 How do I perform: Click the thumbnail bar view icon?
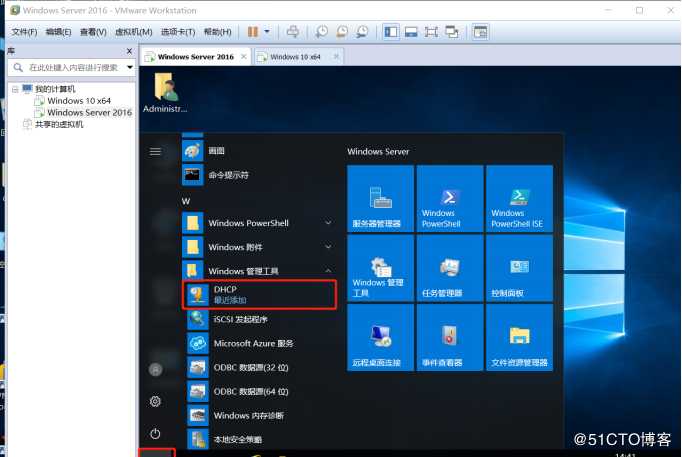tap(411, 32)
